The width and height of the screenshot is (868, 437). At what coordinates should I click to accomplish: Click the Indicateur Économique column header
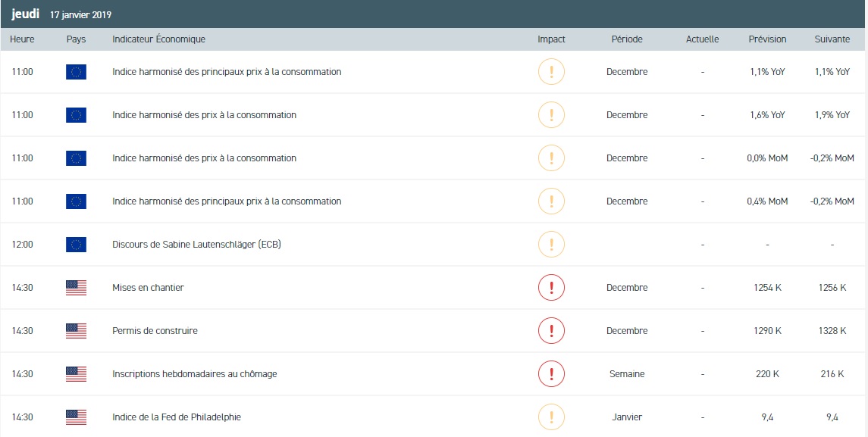(158, 39)
